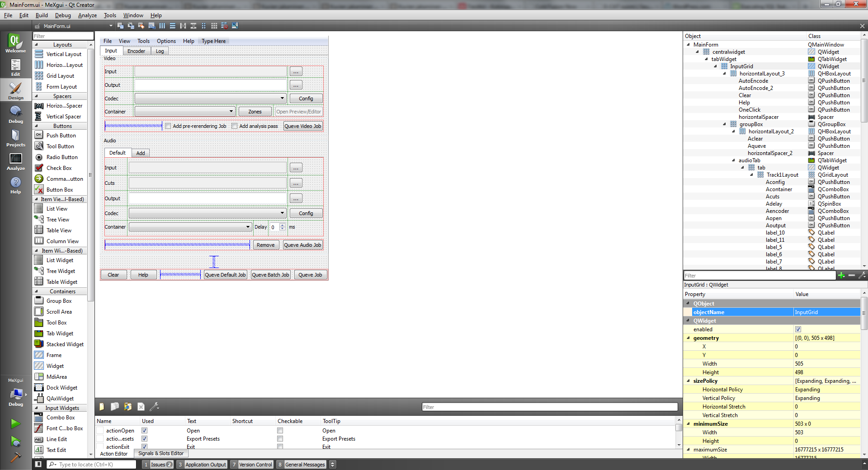Image resolution: width=868 pixels, height=470 pixels.
Task: Apply Lay Out in a Grid
Action: coord(214,26)
